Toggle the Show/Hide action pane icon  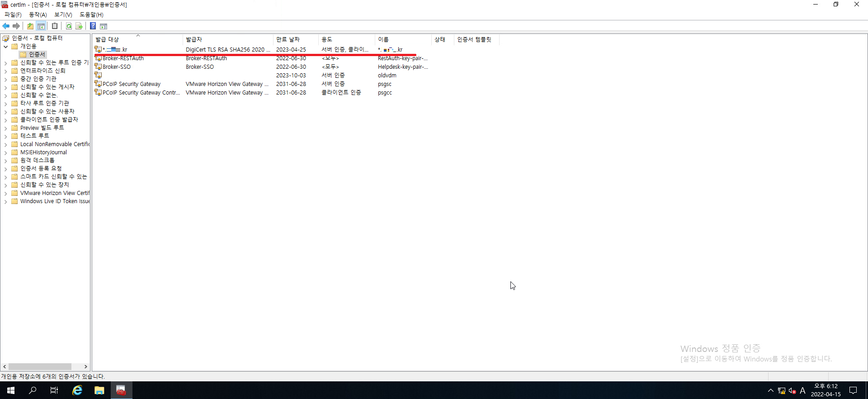104,26
